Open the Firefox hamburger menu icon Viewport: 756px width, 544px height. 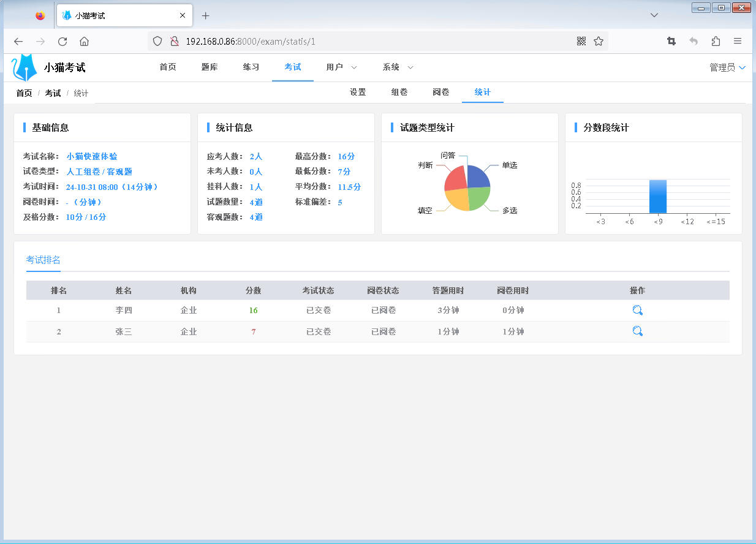coord(738,41)
